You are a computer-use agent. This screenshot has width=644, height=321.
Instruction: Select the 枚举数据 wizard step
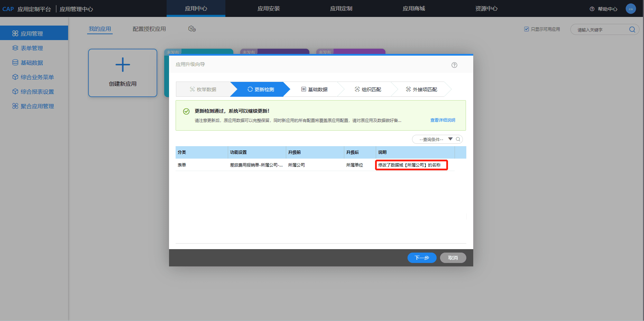pos(203,89)
